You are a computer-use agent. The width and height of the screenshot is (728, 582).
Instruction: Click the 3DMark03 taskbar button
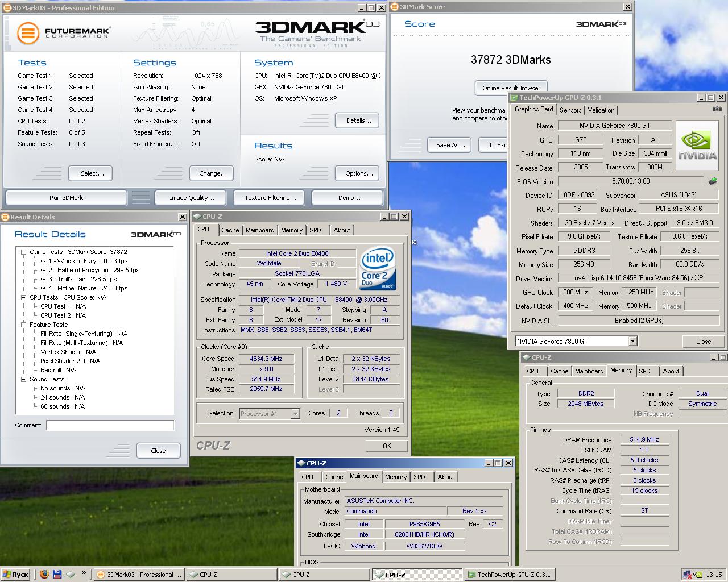(x=139, y=575)
